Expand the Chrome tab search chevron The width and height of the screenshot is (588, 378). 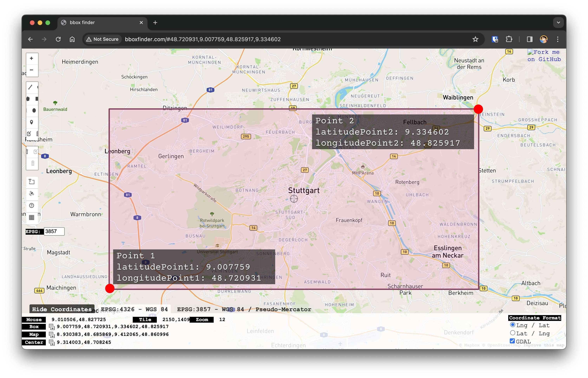[x=558, y=23]
